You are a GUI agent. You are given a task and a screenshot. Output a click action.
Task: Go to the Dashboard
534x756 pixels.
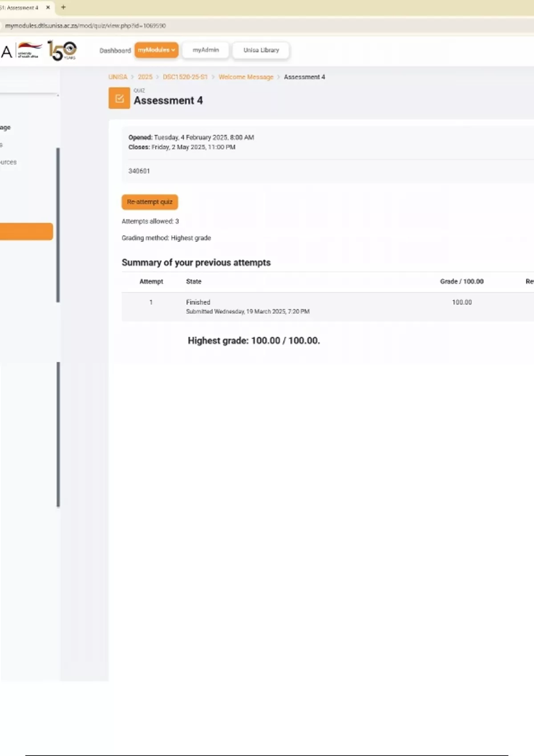115,51
